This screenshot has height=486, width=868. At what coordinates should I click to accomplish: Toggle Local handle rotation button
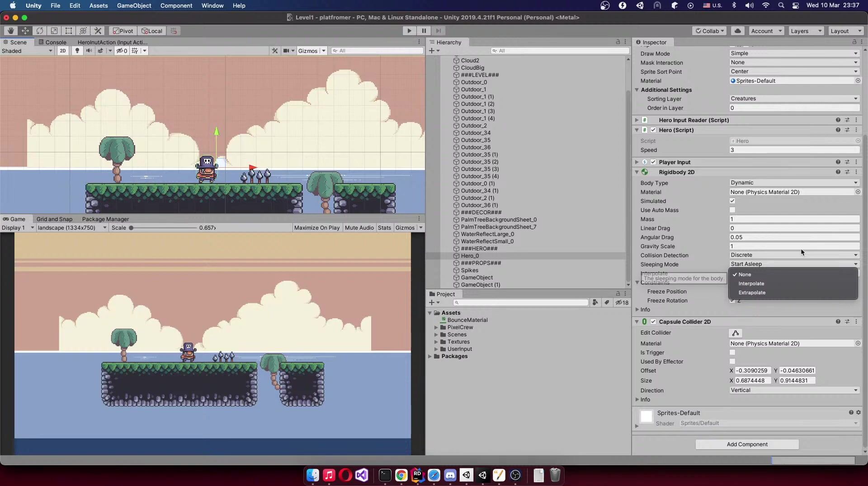click(152, 31)
